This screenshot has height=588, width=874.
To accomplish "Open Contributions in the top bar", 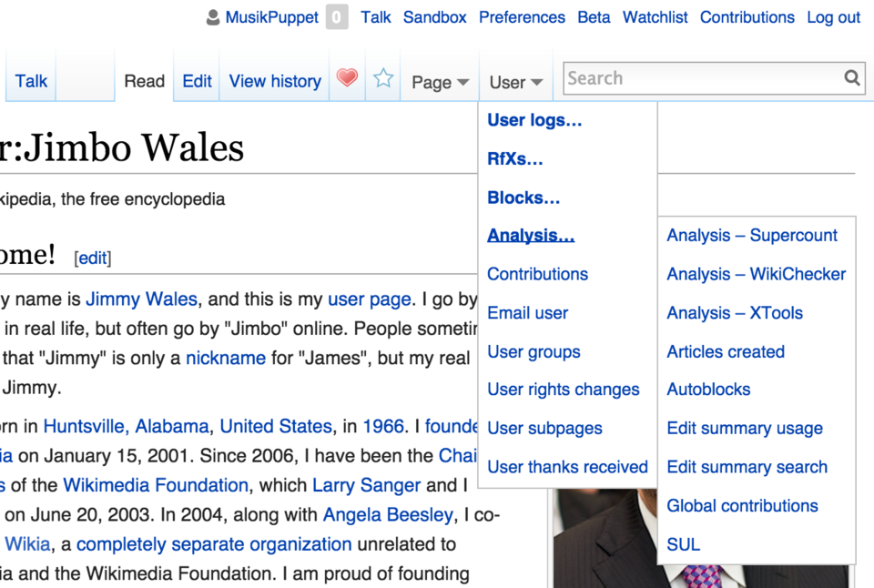I will [x=747, y=18].
